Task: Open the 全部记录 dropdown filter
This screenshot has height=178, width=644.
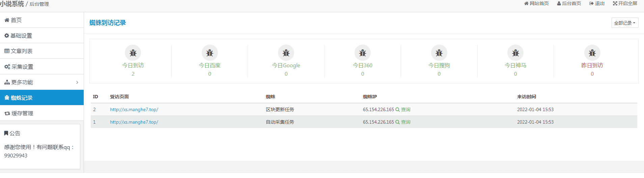Action: 625,23
